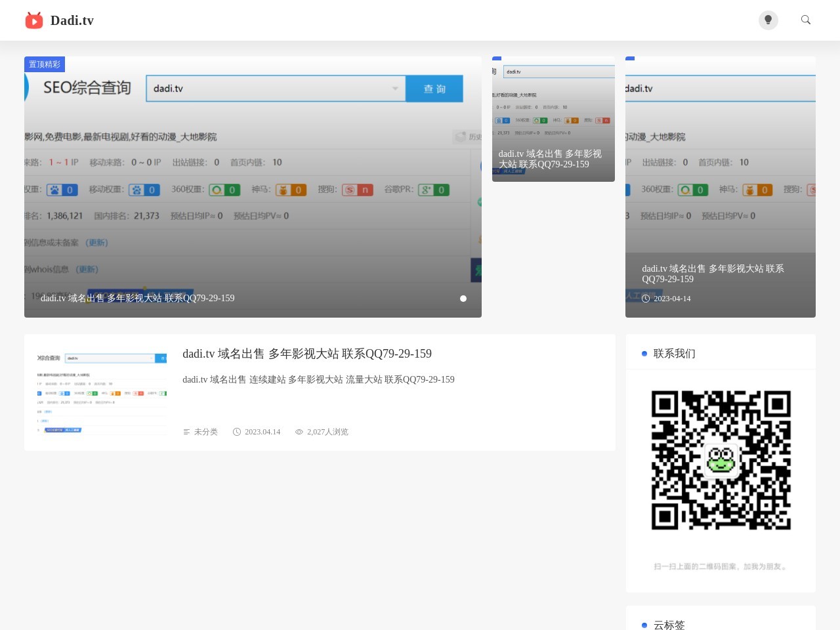
Task: Open the right featured card title text
Action: point(713,274)
